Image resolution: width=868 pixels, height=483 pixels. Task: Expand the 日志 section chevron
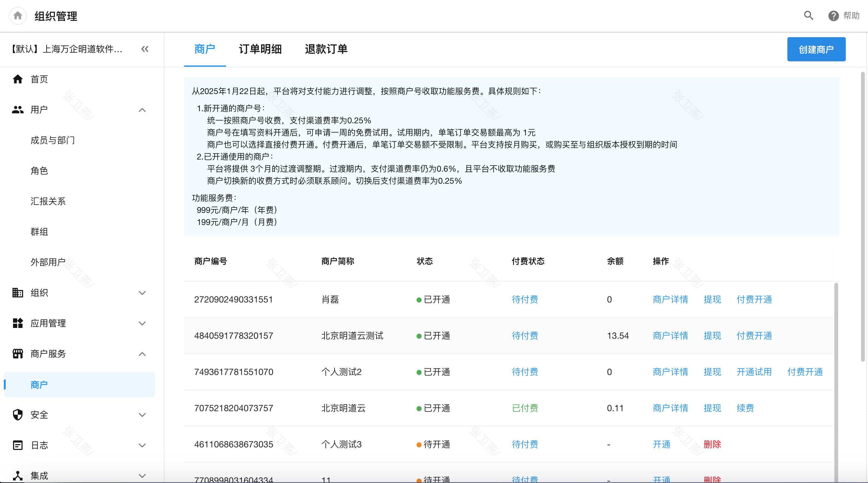point(142,445)
